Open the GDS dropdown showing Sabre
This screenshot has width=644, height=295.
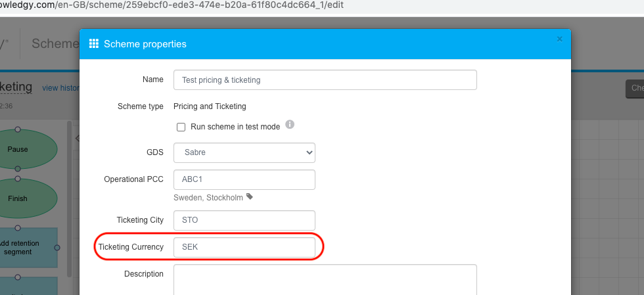point(244,152)
